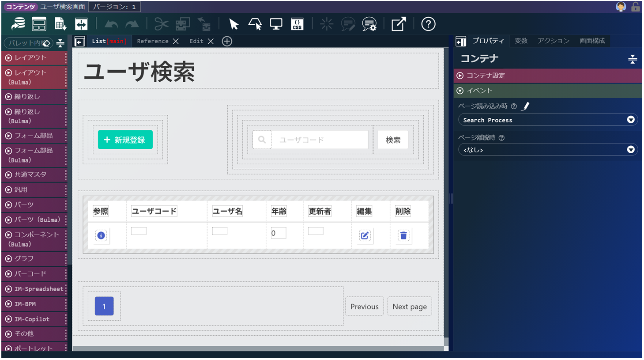Expand the フォーム部品 palette category
The width and height of the screenshot is (644, 360).
(x=34, y=136)
